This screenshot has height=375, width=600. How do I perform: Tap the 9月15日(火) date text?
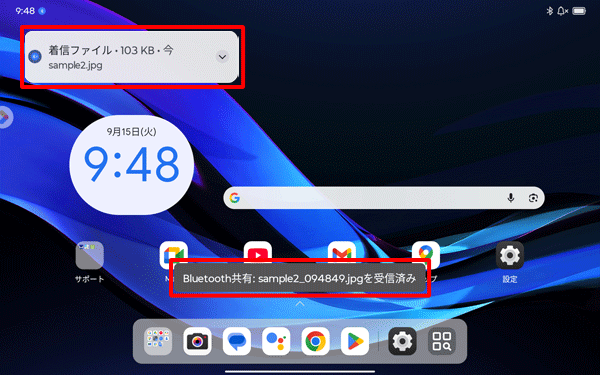[x=131, y=132]
